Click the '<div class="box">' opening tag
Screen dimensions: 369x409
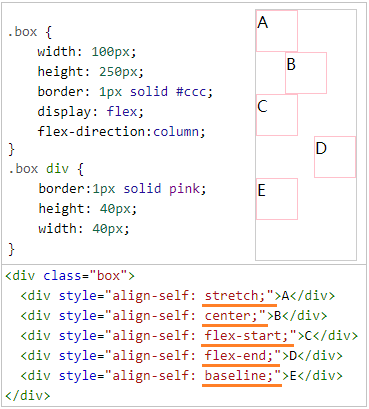tap(70, 276)
